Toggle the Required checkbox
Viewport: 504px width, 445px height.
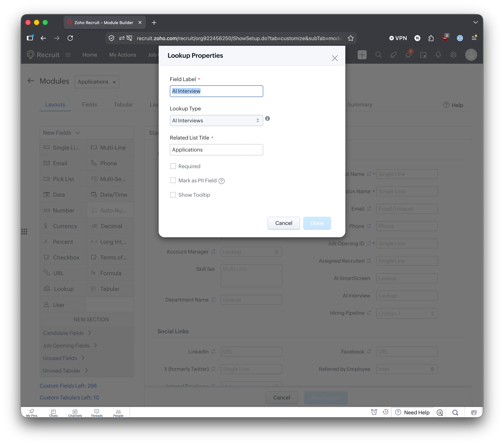click(173, 166)
